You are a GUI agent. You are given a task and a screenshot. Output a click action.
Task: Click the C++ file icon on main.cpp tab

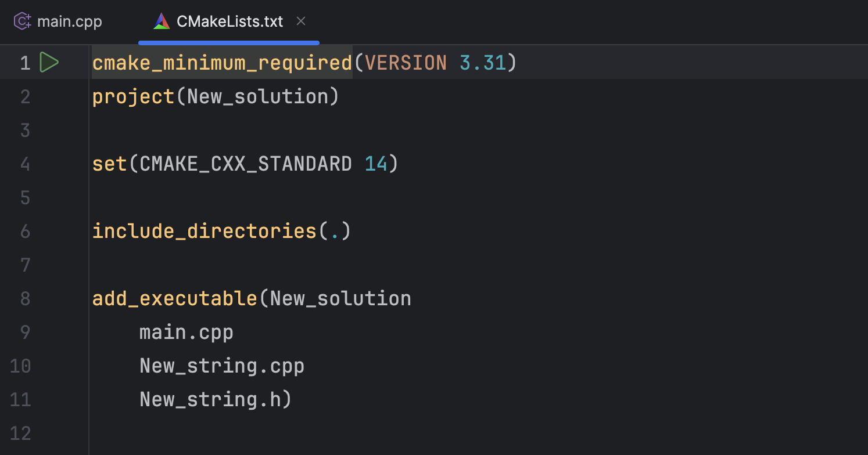pyautogui.click(x=21, y=21)
